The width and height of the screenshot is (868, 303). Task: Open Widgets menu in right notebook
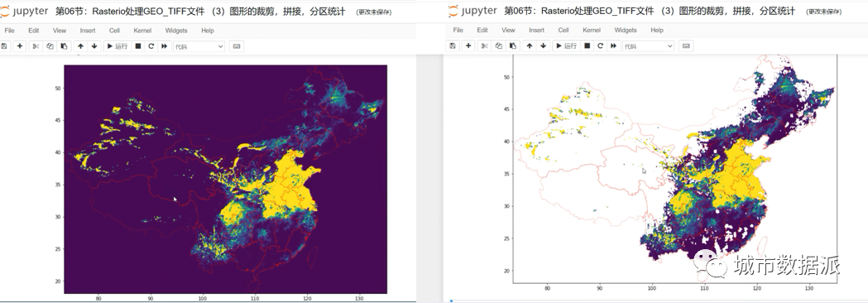[626, 30]
